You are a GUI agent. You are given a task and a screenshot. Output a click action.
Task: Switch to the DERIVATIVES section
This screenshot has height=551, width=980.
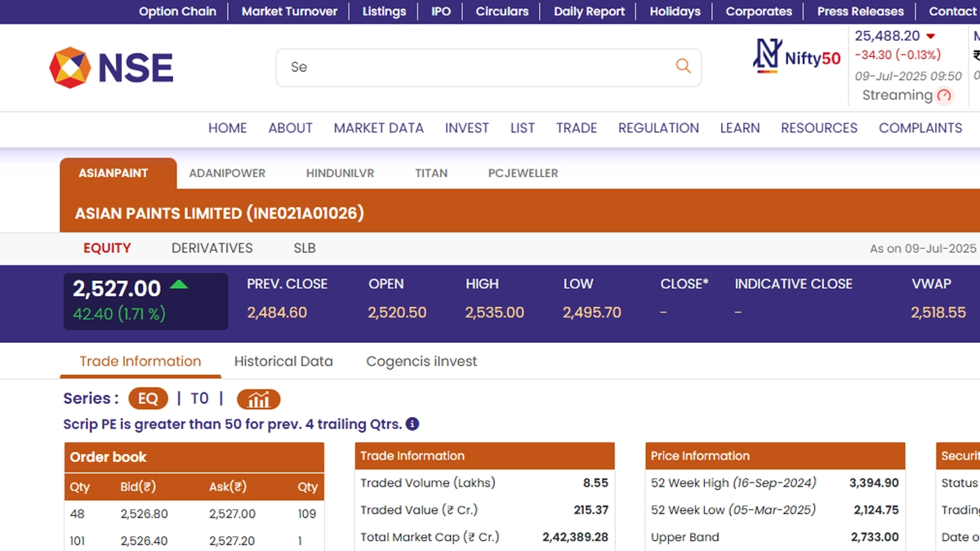(212, 248)
